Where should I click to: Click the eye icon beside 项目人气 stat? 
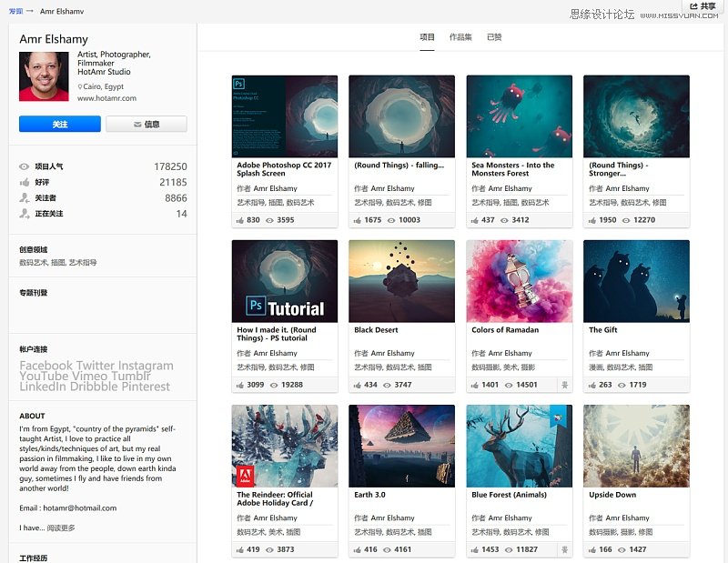pos(24,166)
